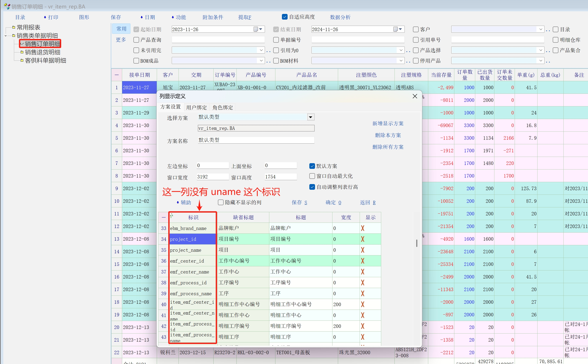Click the 保存 S button in the dialog
Screen dimensions: 588x364
click(299, 203)
